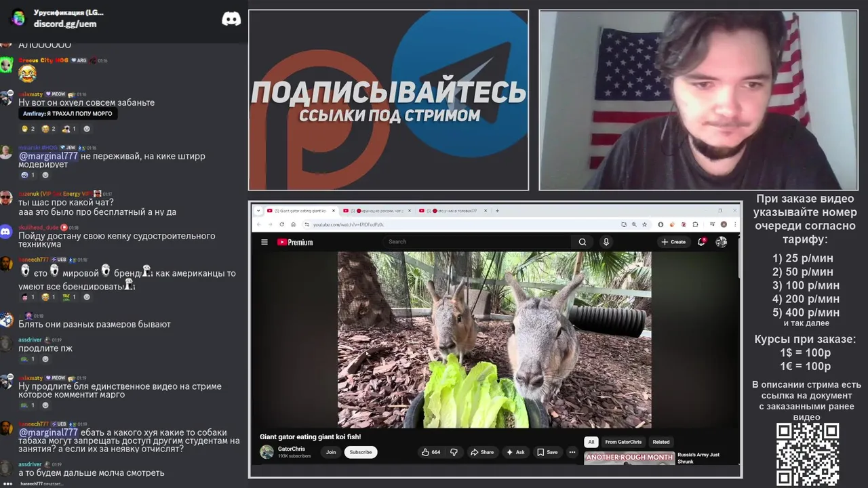868x488 pixels.
Task: Select the From GatorChris chip
Action: pyautogui.click(x=623, y=442)
